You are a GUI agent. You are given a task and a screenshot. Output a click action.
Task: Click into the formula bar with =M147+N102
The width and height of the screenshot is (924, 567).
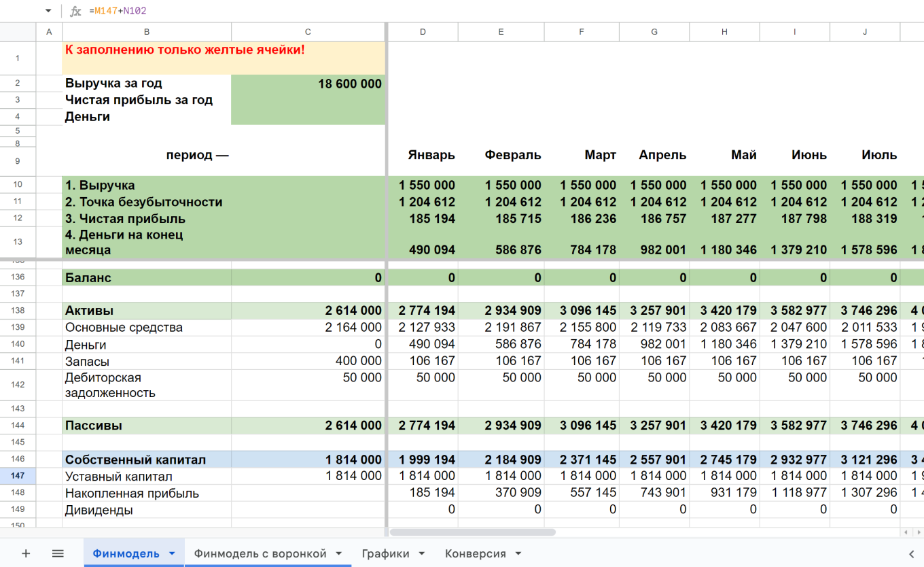click(x=408, y=11)
